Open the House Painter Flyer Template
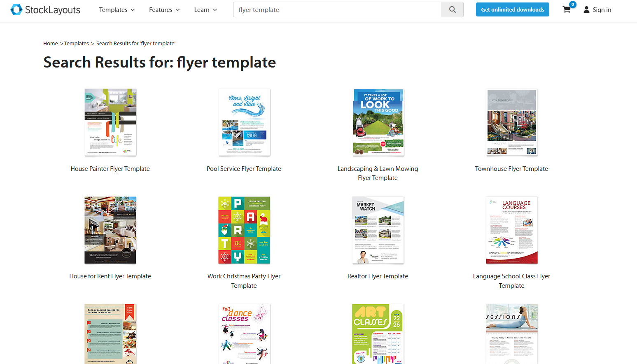 [x=110, y=168]
